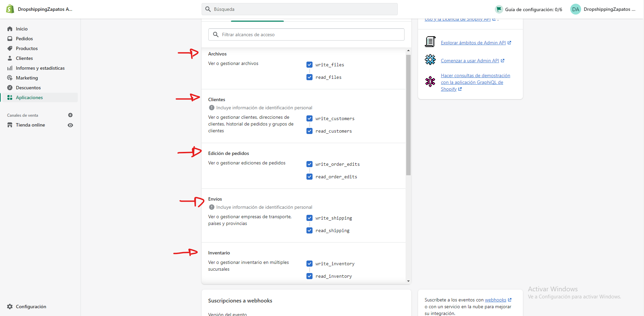Go to Productos tag icon
The image size is (644, 316).
[x=10, y=48]
